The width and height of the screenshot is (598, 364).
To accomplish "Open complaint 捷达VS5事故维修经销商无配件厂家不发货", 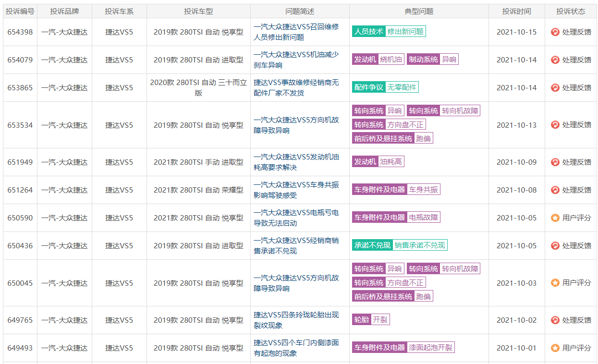I will [x=296, y=88].
